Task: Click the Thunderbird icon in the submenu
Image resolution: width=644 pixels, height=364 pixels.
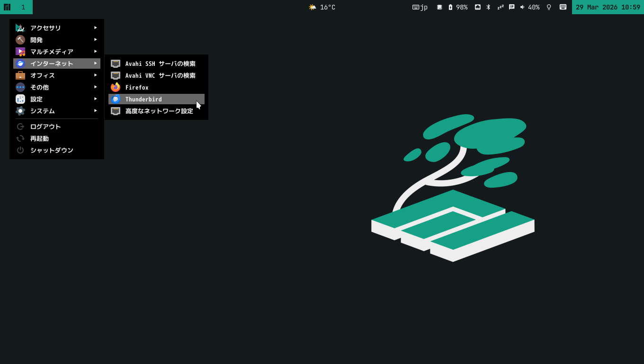Action: [x=115, y=99]
